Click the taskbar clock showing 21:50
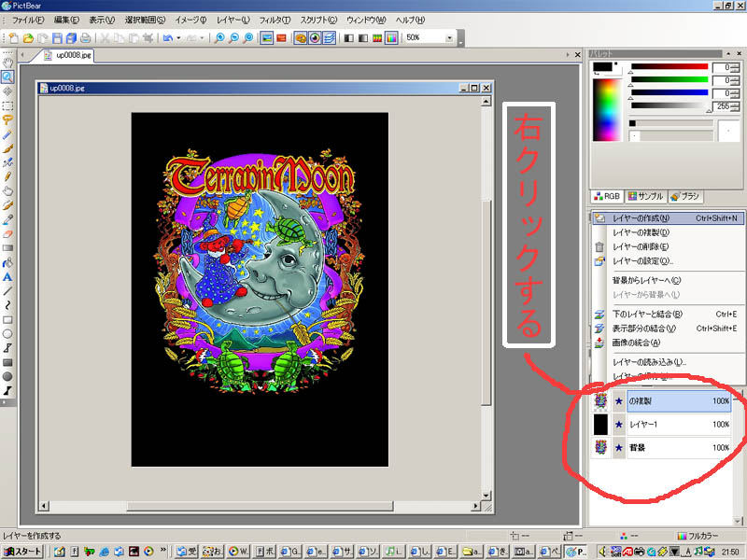Viewport: 747px width, 560px height. [x=730, y=552]
